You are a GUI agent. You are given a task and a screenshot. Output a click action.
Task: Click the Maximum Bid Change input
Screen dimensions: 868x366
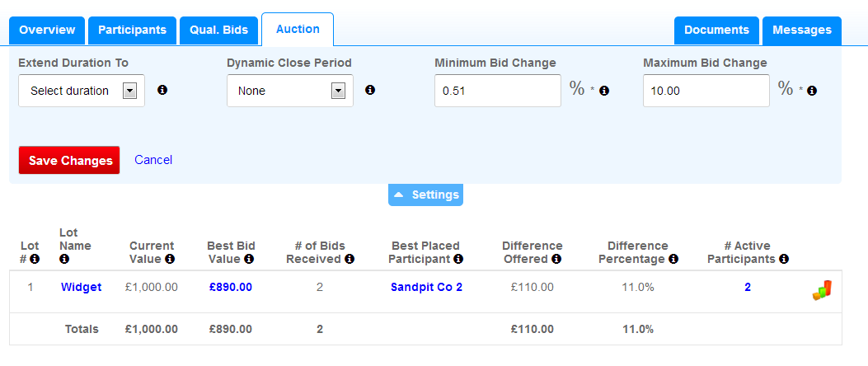pos(706,91)
